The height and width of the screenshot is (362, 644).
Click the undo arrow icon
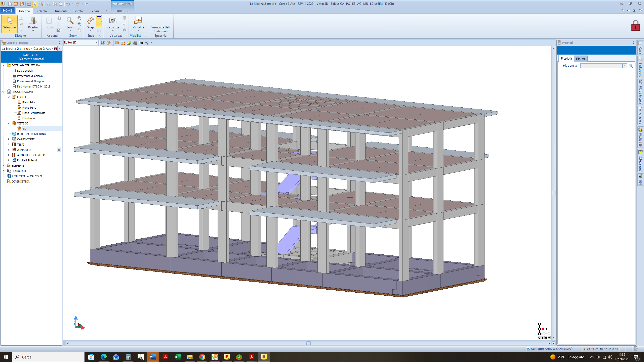pyautogui.click(x=68, y=4)
